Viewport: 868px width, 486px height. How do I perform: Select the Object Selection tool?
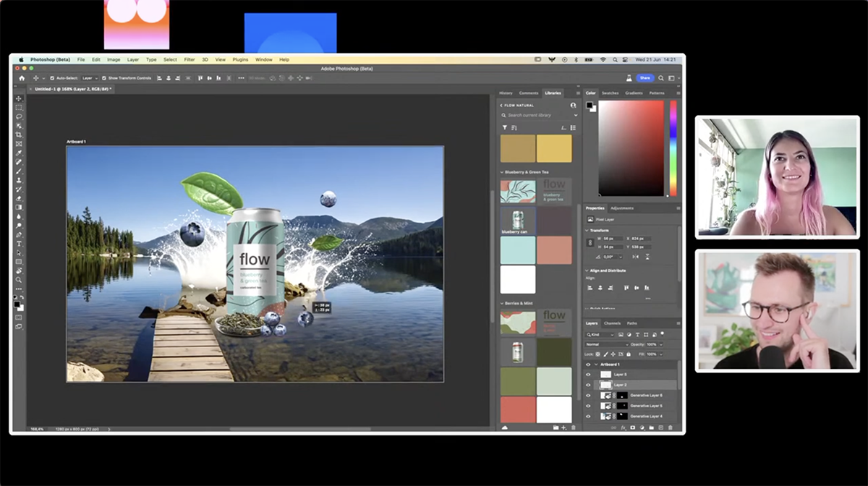19,124
